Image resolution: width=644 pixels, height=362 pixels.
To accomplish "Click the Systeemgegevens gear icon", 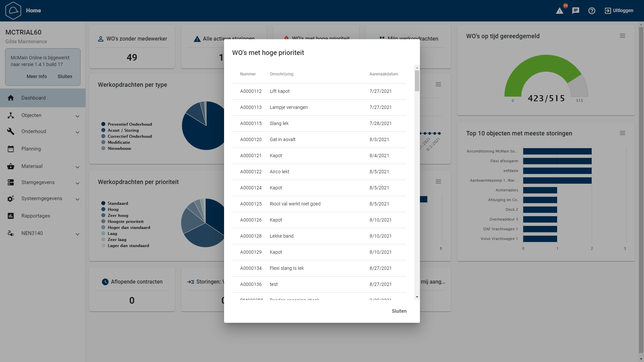I will 11,199.
